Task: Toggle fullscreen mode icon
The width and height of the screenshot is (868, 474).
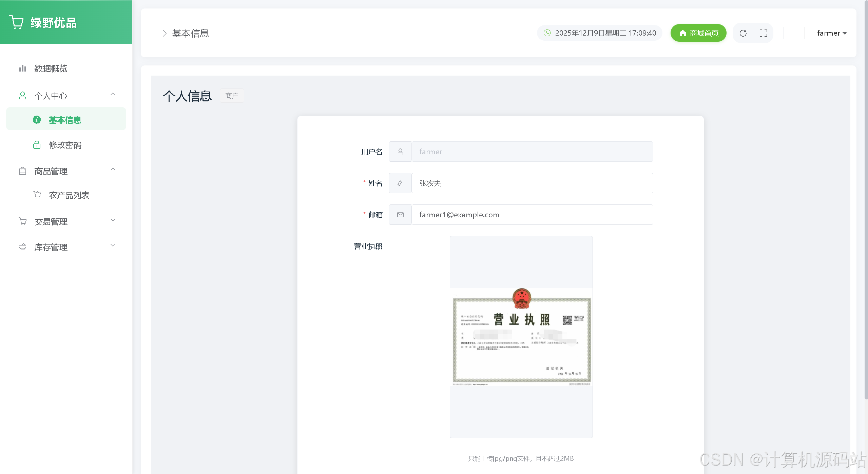Action: coord(763,33)
